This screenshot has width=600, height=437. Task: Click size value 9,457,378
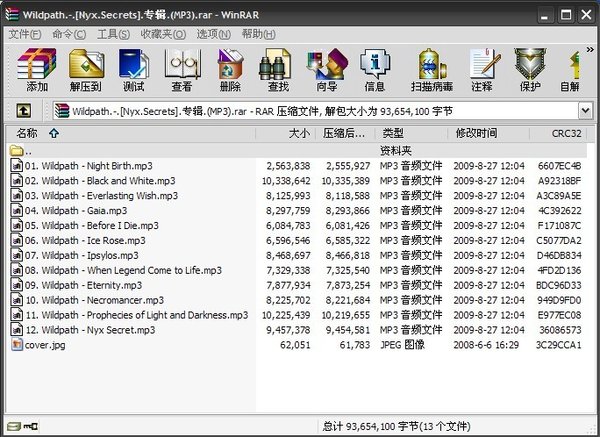tap(288, 330)
